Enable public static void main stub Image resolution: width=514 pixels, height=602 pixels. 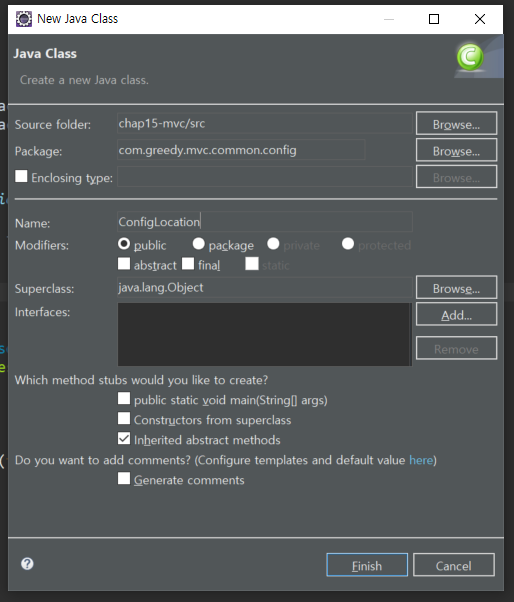(x=124, y=399)
